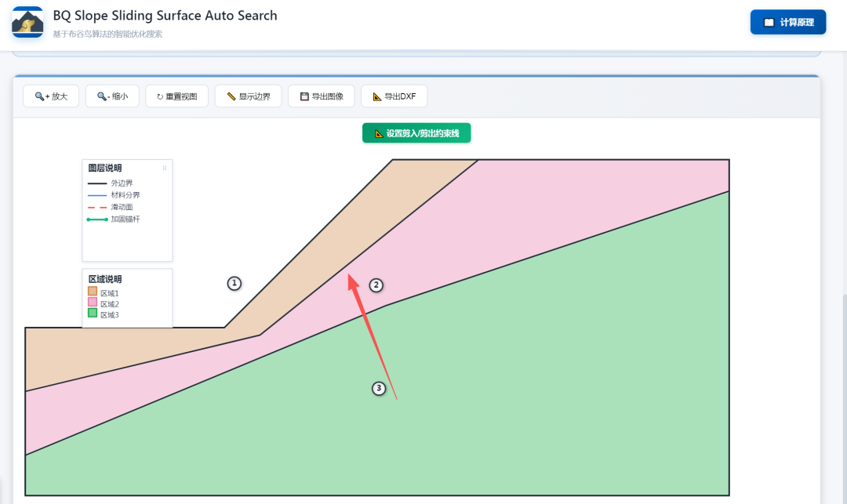The image size is (847, 504).
Task: Click the triangle-ruler icon in 设置剪入/剪出约束线
Action: click(x=379, y=133)
